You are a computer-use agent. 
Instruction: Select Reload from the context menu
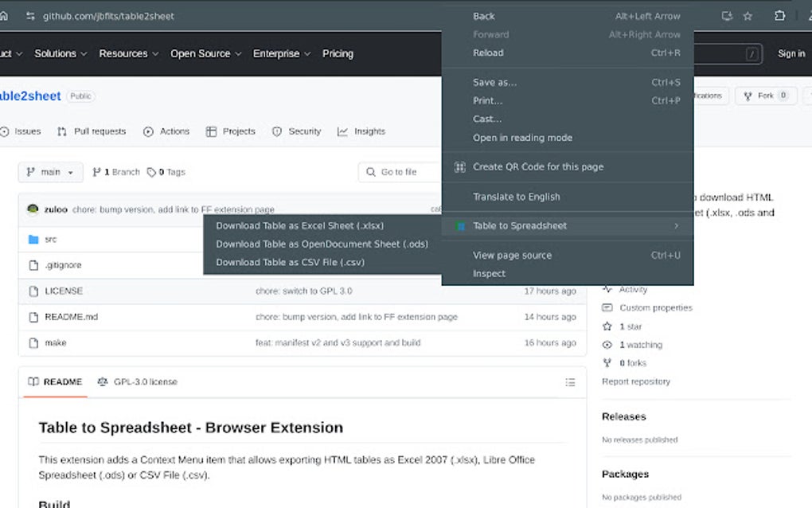488,53
